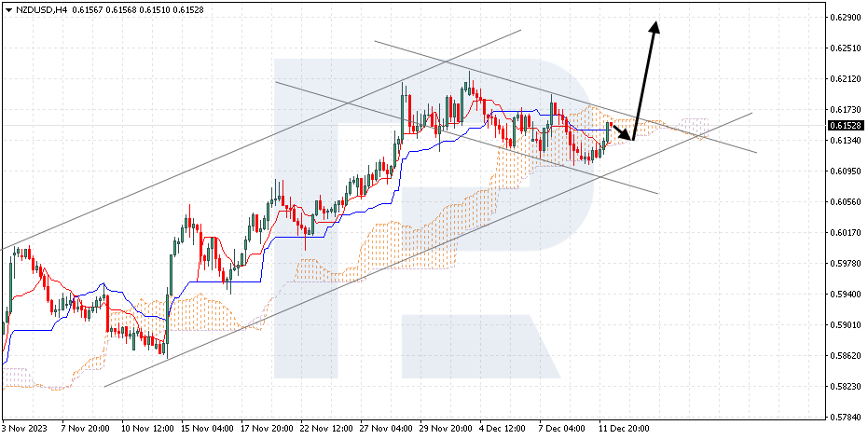The image size is (868, 439).
Task: Click the 27 Nov 04:00 date label
Action: (384, 429)
